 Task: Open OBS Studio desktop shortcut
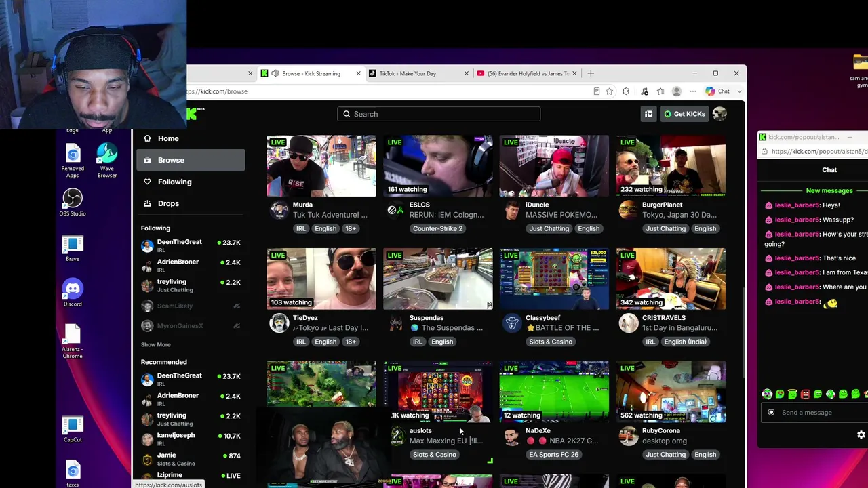click(73, 203)
